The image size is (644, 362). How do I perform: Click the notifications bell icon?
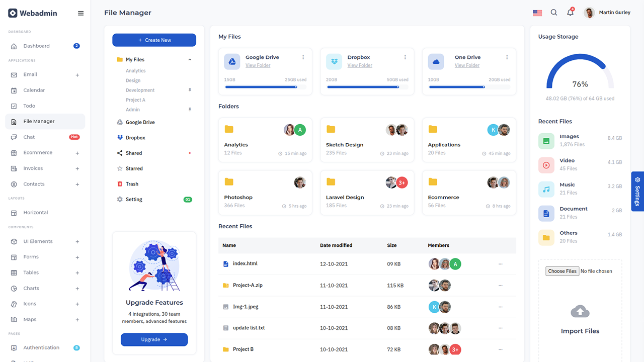tap(570, 13)
